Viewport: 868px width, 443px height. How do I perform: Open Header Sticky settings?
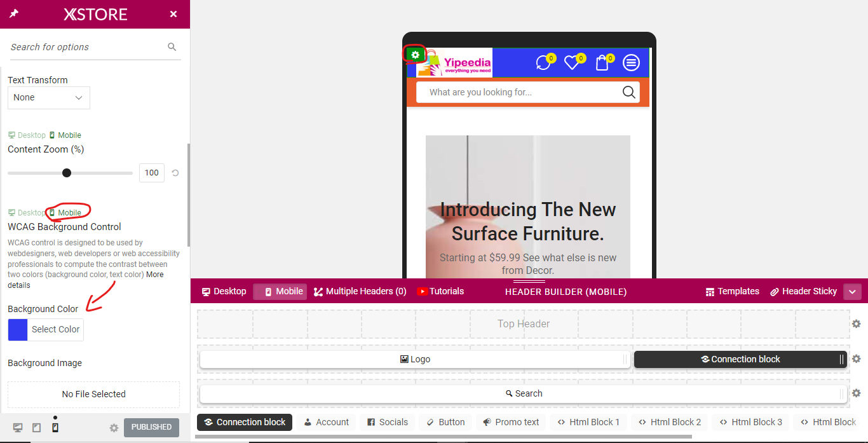click(x=804, y=292)
